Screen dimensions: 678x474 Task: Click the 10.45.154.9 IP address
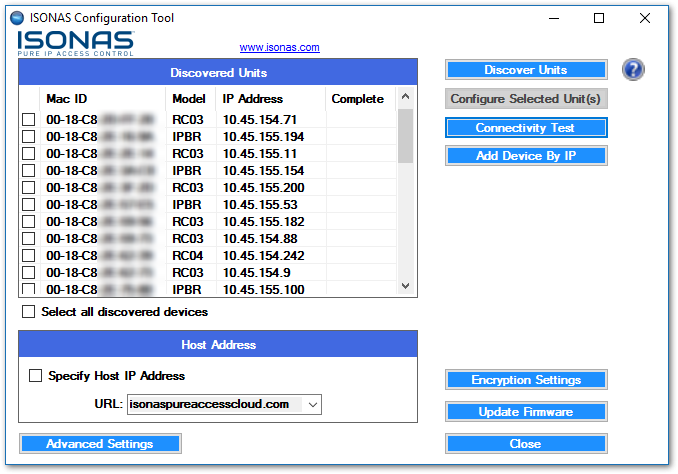click(256, 272)
